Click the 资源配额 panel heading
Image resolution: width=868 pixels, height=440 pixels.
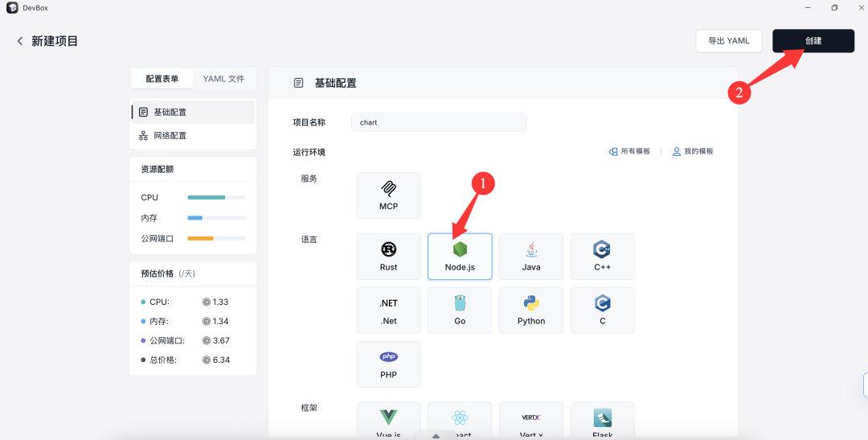(158, 169)
